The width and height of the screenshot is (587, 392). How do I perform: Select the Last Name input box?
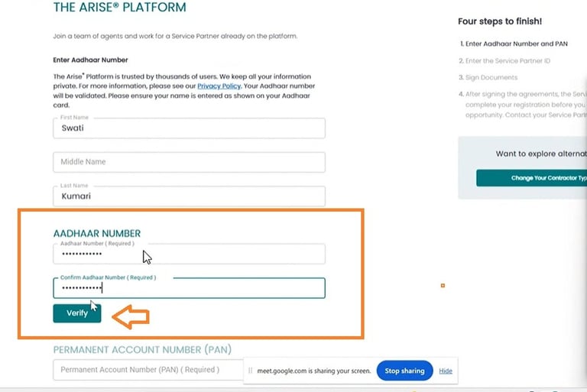[189, 196]
